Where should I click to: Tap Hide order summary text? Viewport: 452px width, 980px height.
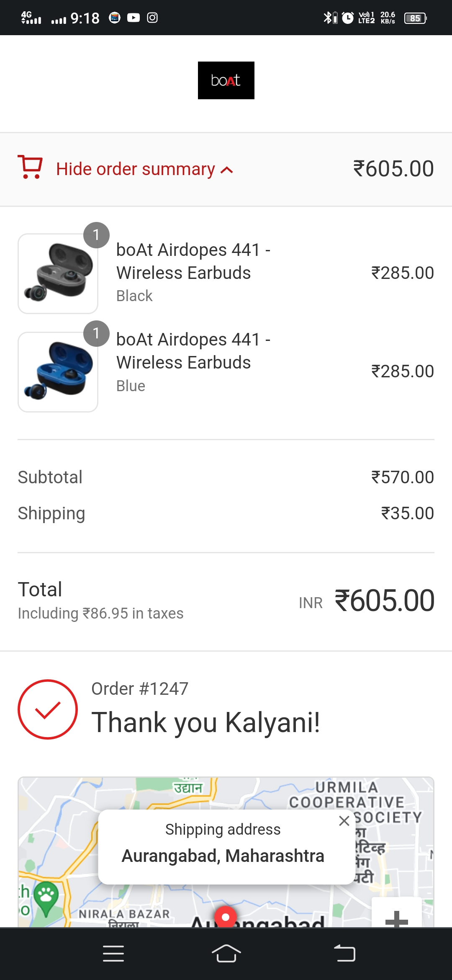click(135, 169)
